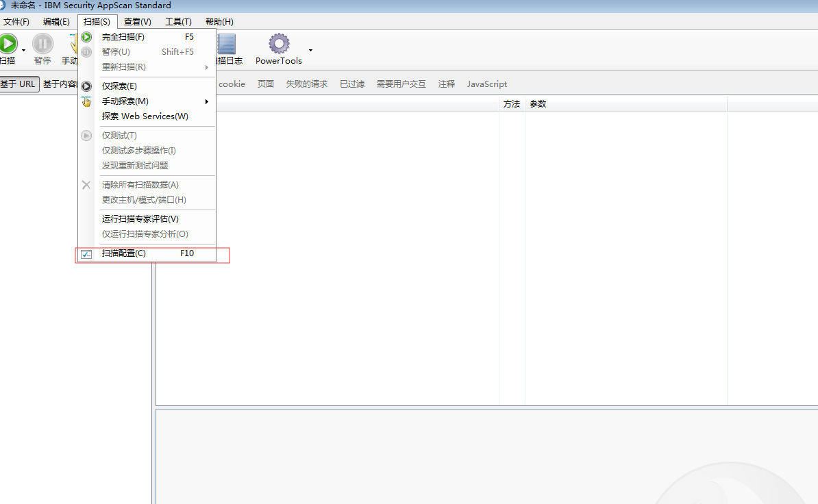Viewport: 818px width, 504px height.
Task: Click the icon beside 仅探索(E)
Action: pyautogui.click(x=86, y=86)
